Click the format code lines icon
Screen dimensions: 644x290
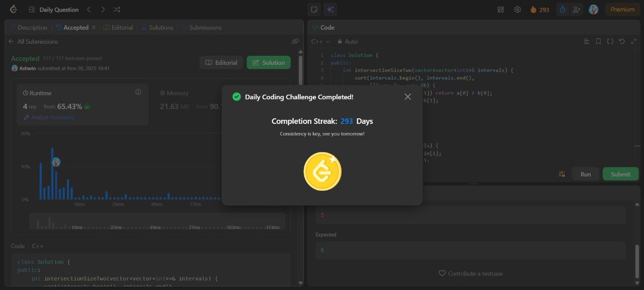click(x=587, y=41)
